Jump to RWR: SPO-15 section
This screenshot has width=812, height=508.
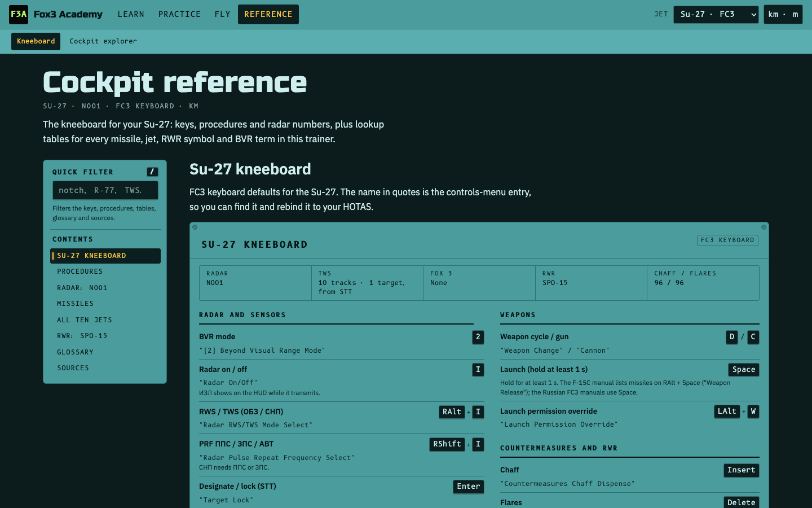[105, 336]
